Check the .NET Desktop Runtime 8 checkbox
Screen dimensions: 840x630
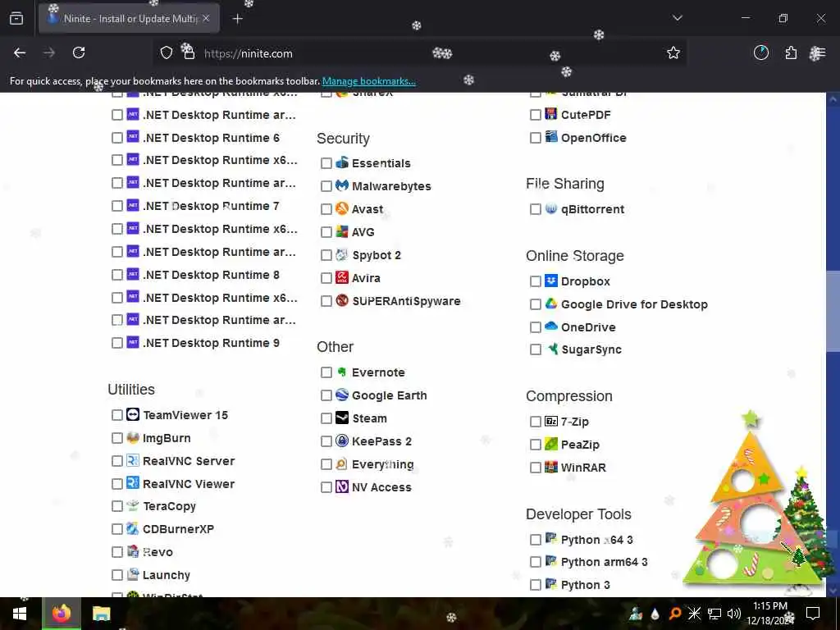116,275
